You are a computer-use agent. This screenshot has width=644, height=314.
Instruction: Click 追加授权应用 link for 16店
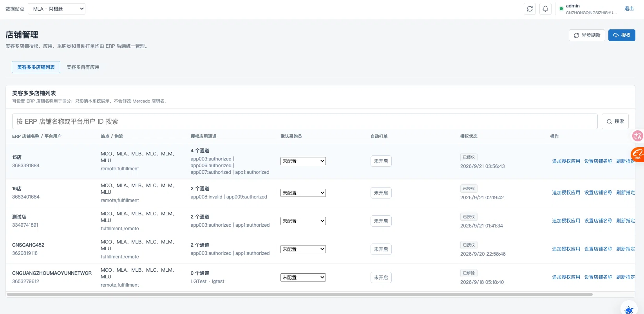click(566, 193)
